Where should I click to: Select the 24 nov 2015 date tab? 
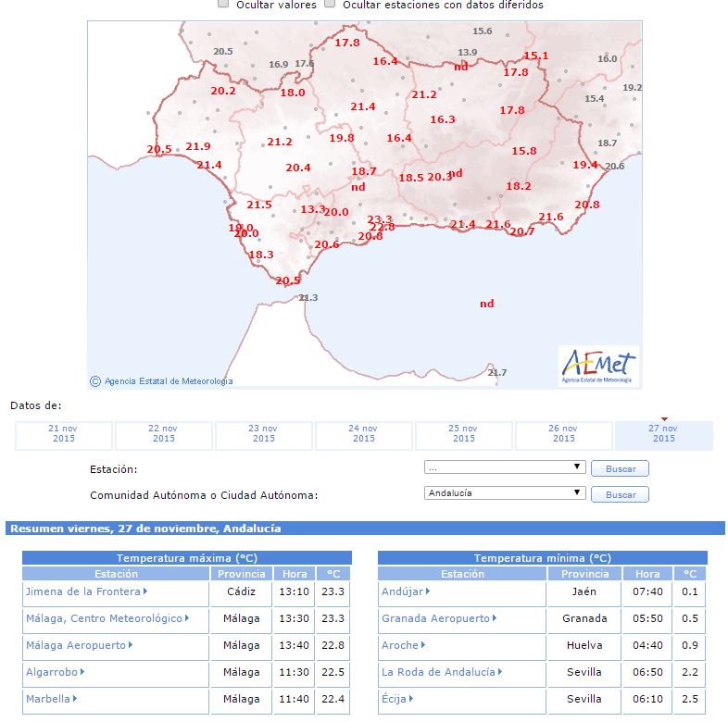tap(364, 436)
